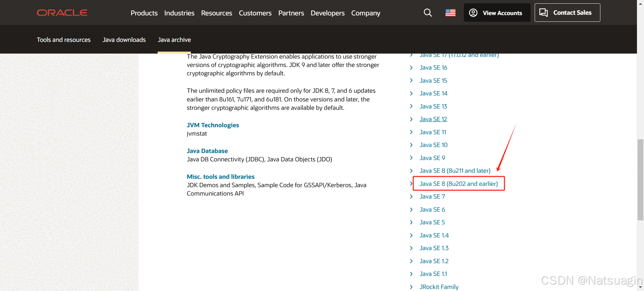The height and width of the screenshot is (291, 644).
Task: Open the Java SE 14 archive link
Action: [x=433, y=93]
